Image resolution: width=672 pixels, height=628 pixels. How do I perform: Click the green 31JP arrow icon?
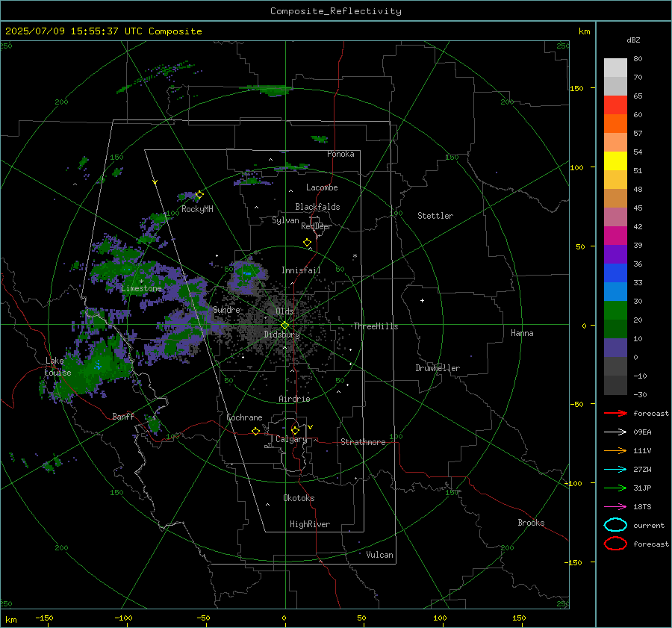point(615,488)
